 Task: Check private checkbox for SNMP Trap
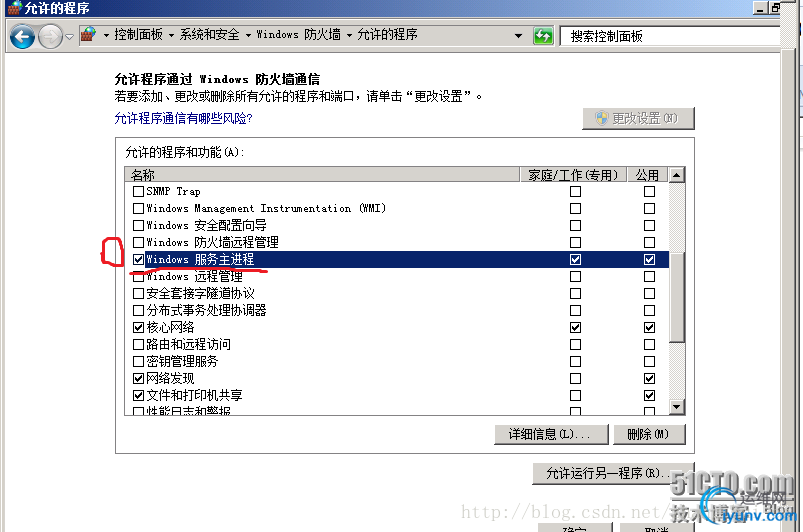point(576,191)
